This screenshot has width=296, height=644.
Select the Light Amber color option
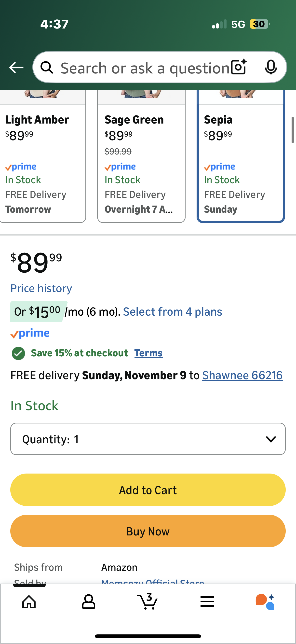click(x=42, y=160)
